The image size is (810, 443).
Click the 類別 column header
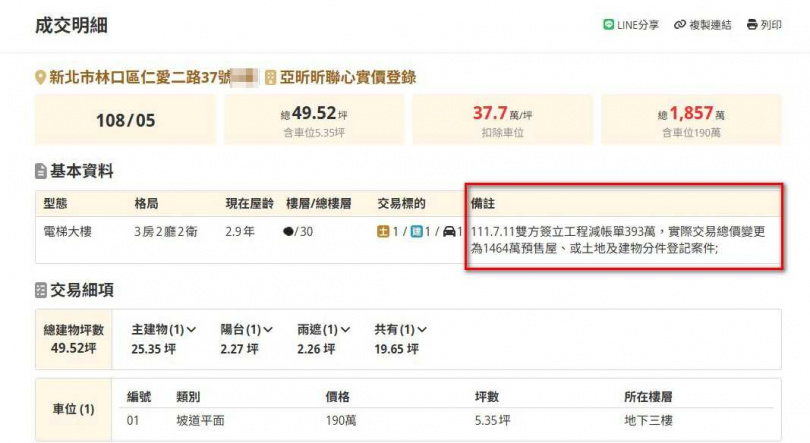point(188,397)
